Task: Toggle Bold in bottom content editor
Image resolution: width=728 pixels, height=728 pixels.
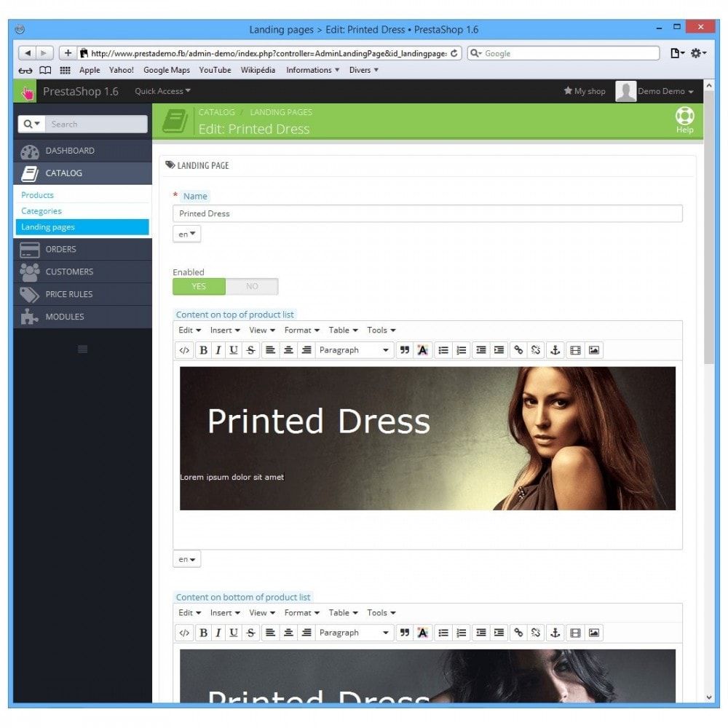Action: tap(203, 633)
